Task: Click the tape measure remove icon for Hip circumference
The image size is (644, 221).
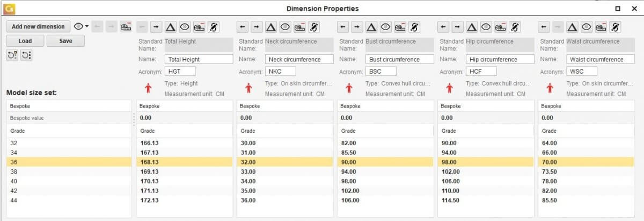Action: (x=501, y=26)
